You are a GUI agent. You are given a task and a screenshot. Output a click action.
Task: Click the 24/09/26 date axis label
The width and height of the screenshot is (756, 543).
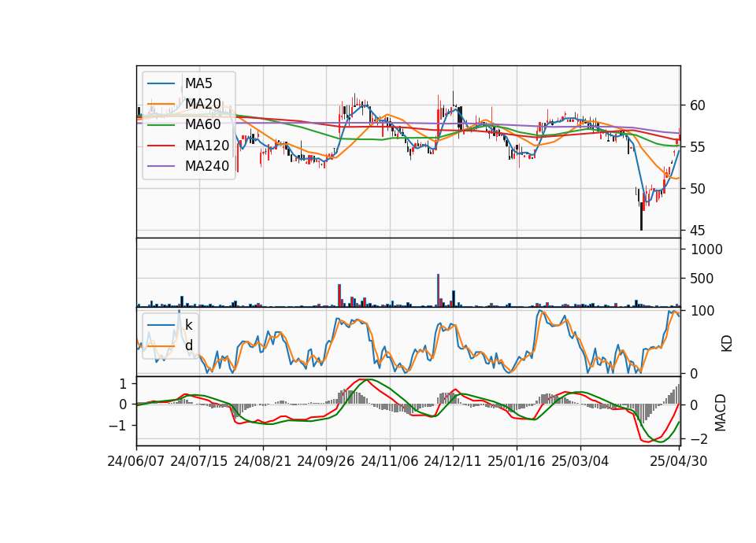pyautogui.click(x=326, y=461)
